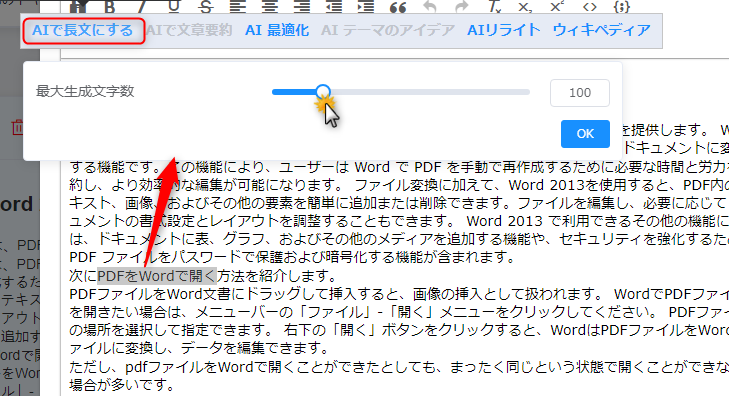This screenshot has height=396, width=729.
Task: Align text to the left
Action: [x=238, y=7]
